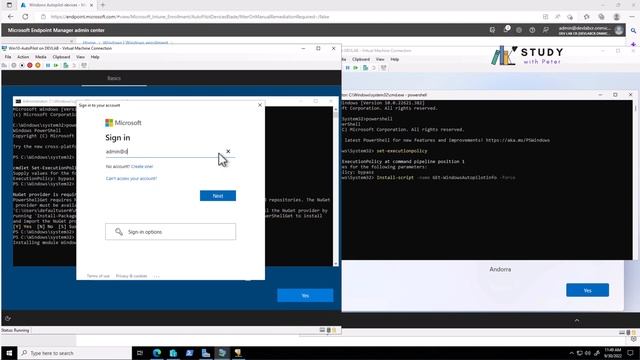Image resolution: width=640 pixels, height=360 pixels.
Task: Click the taskbar clock showing 11:48 AM
Action: [613, 353]
